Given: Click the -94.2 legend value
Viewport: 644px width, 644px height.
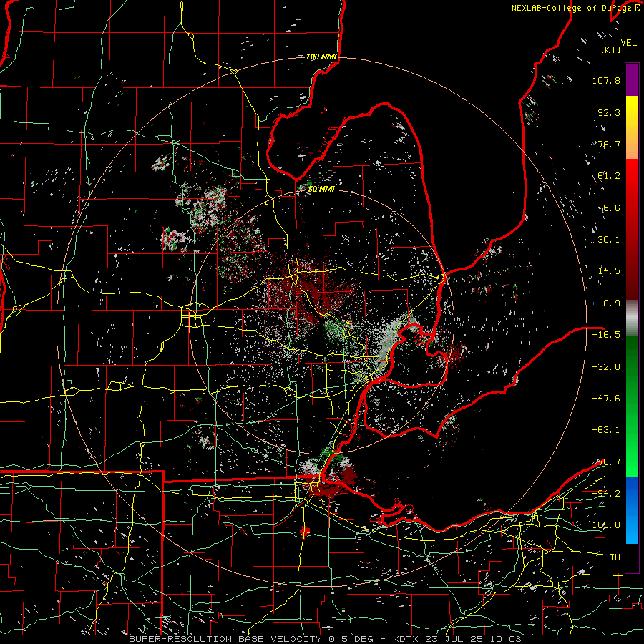Looking at the screenshot, I should (606, 493).
